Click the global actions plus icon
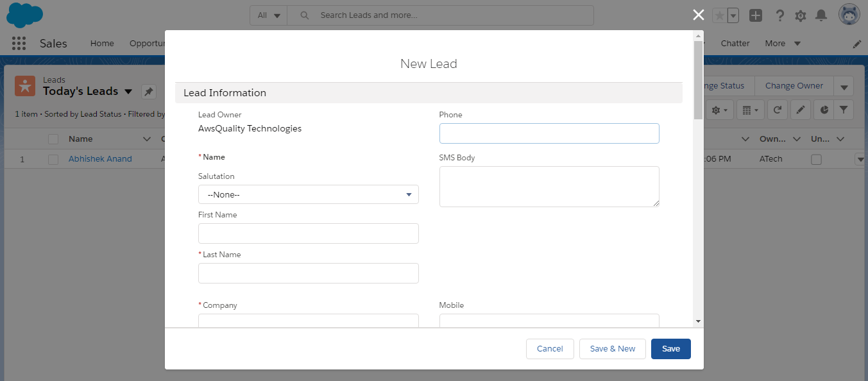 coord(756,15)
